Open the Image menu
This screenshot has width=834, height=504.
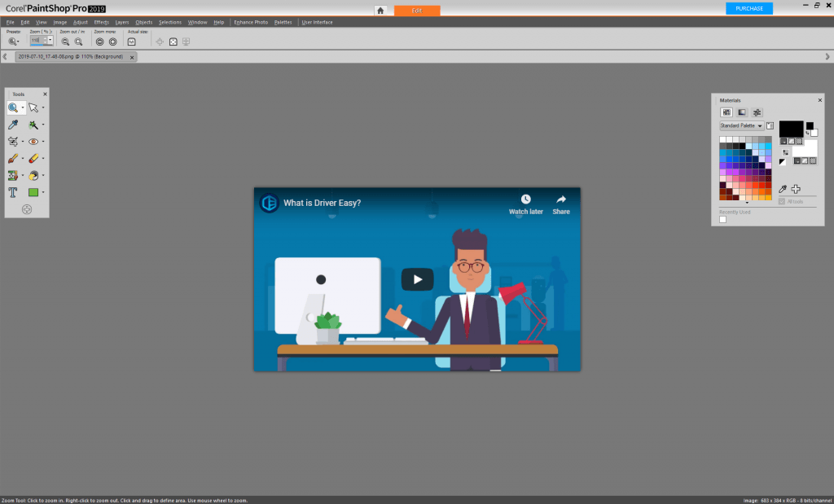coord(60,22)
